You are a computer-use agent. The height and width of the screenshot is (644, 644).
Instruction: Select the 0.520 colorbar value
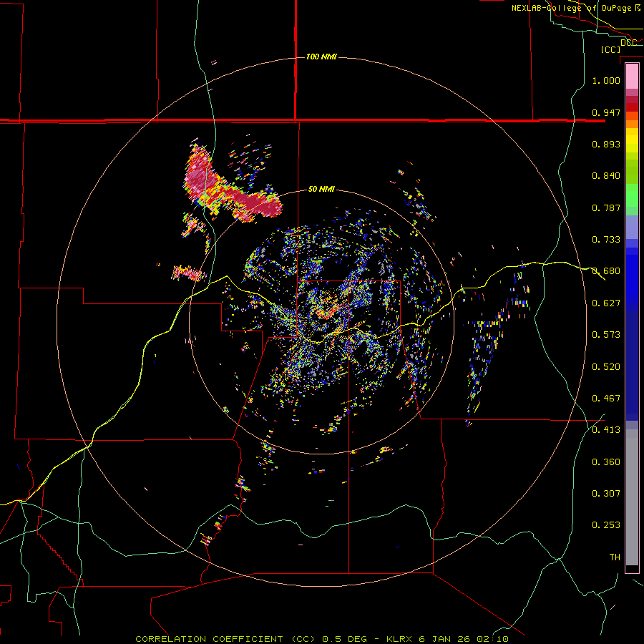click(606, 367)
